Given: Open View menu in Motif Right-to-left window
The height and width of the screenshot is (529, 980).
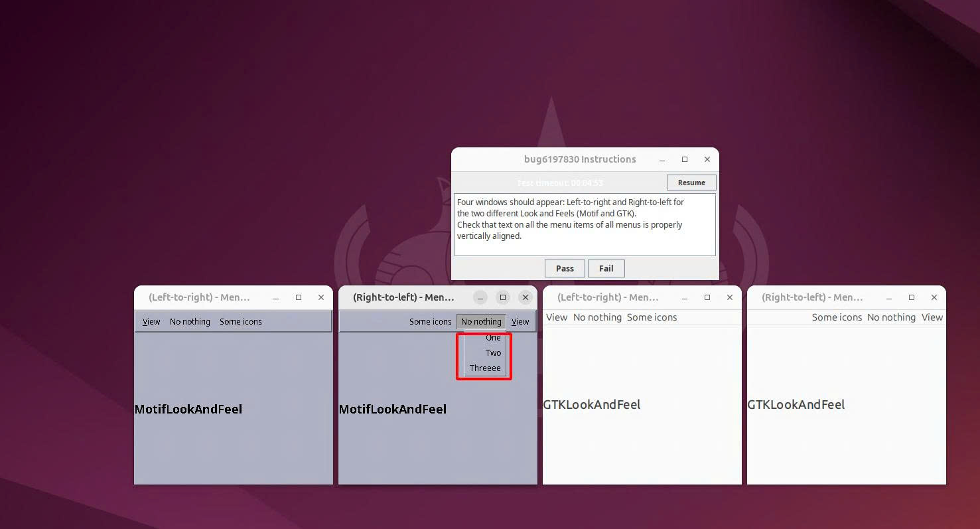Looking at the screenshot, I should 520,322.
